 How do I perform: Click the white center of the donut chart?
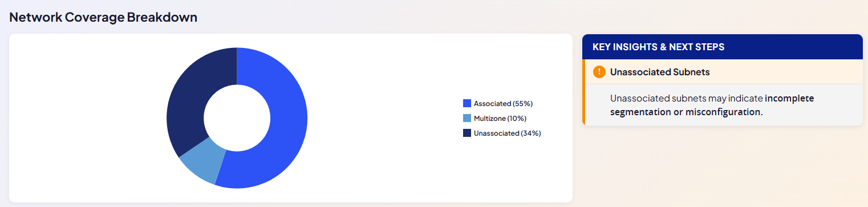[x=237, y=118]
